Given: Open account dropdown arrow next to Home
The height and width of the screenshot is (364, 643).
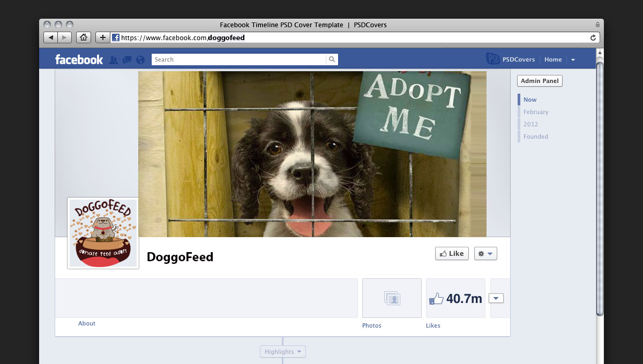Looking at the screenshot, I should pyautogui.click(x=573, y=60).
